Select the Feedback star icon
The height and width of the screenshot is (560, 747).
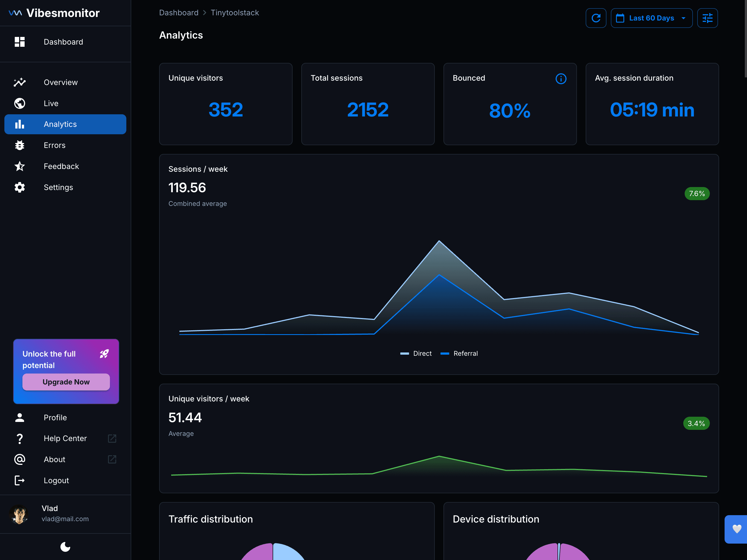tap(20, 166)
